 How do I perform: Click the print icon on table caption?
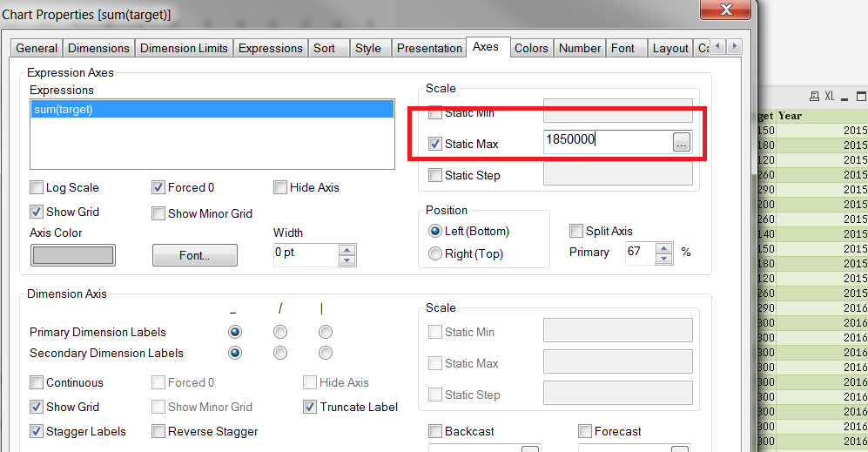click(813, 97)
